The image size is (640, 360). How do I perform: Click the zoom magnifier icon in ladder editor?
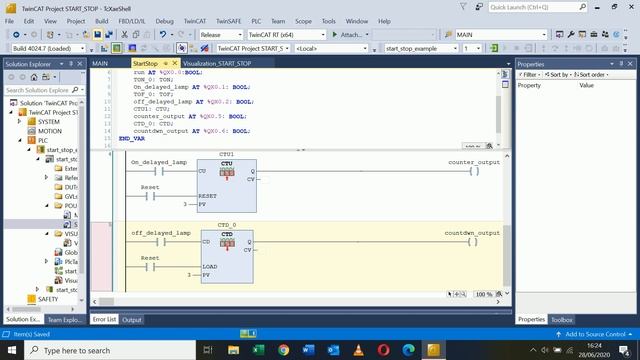click(x=499, y=294)
